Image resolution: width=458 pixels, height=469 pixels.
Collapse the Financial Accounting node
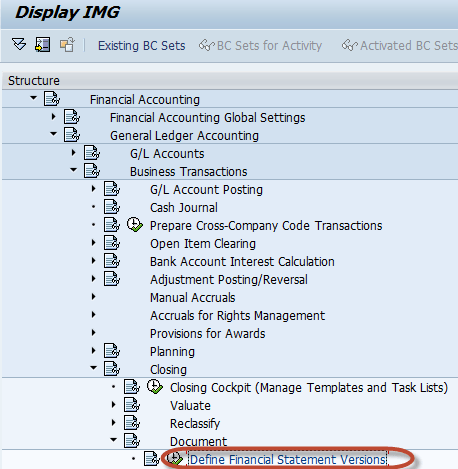[x=33, y=98]
